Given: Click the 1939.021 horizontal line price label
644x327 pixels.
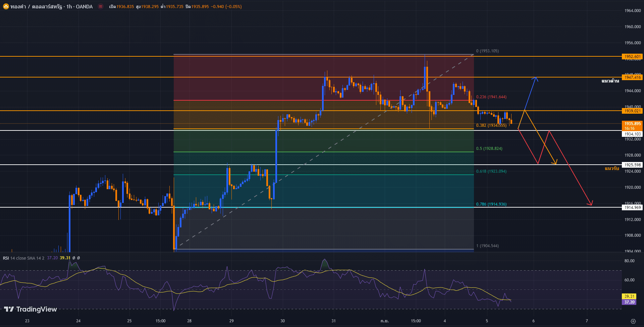Looking at the screenshot, I should pos(632,111).
